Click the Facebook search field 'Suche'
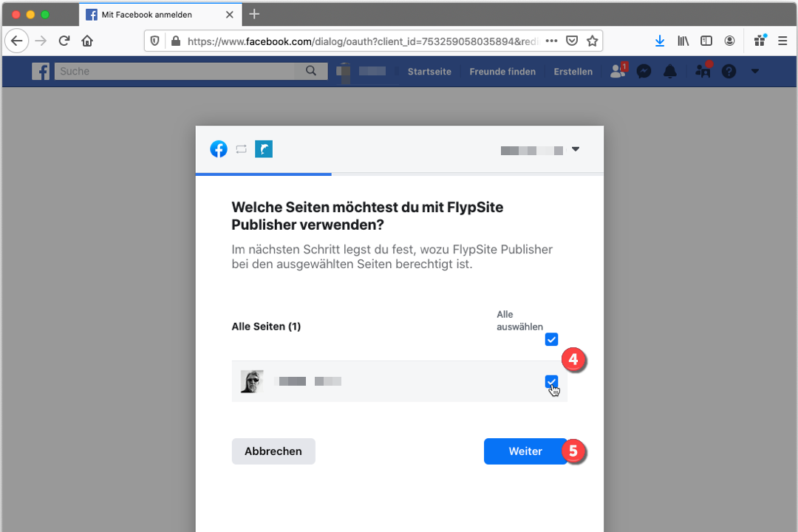798x532 pixels. click(x=175, y=71)
